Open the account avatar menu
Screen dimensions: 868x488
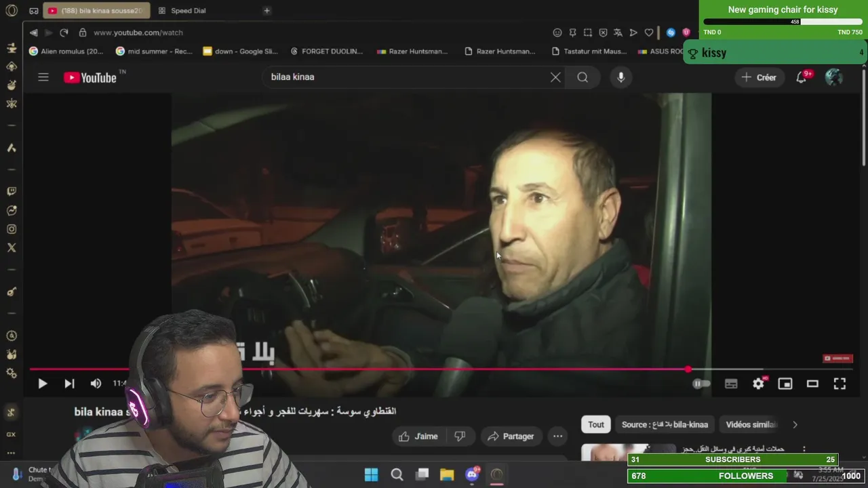833,77
